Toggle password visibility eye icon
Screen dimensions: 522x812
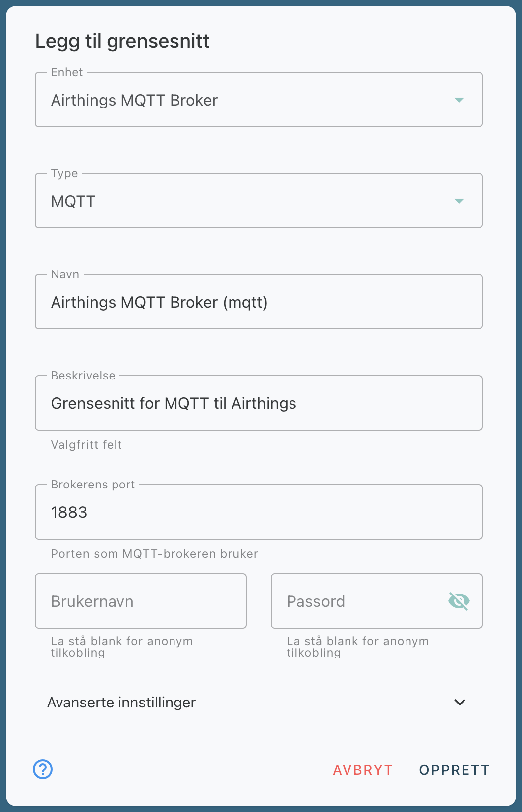pos(459,601)
